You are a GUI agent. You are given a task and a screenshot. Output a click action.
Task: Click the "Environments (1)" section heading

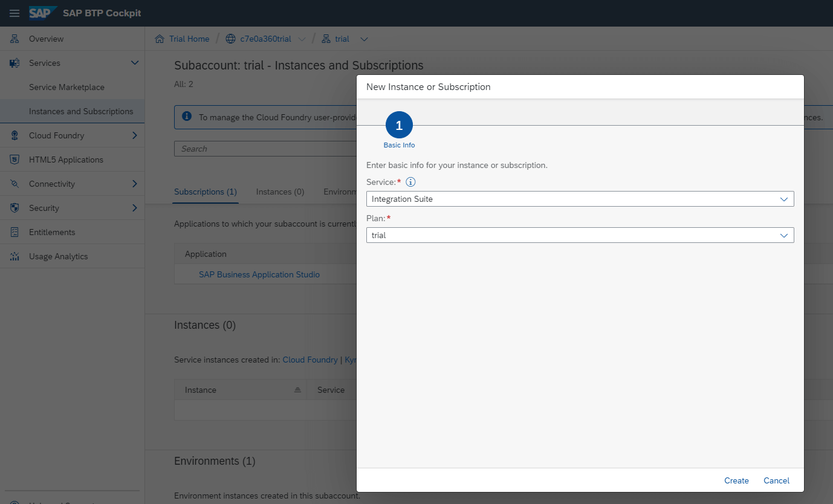click(x=215, y=461)
